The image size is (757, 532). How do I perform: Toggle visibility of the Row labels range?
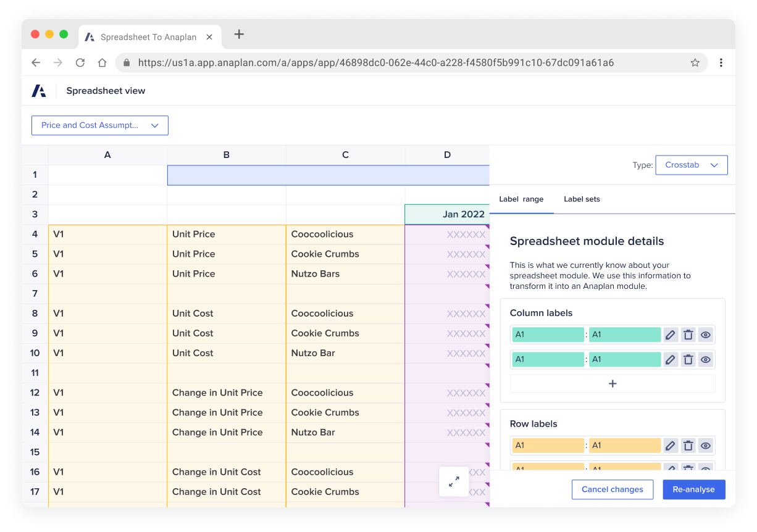tap(706, 445)
